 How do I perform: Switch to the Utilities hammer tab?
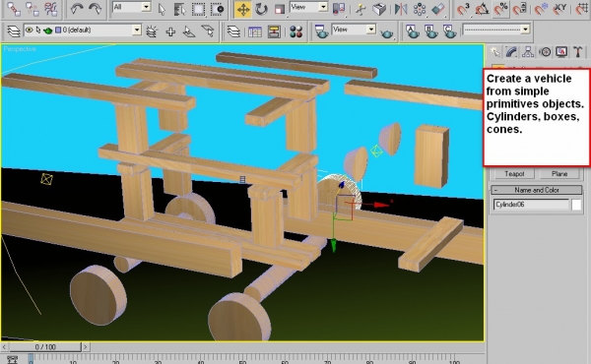pyautogui.click(x=578, y=52)
